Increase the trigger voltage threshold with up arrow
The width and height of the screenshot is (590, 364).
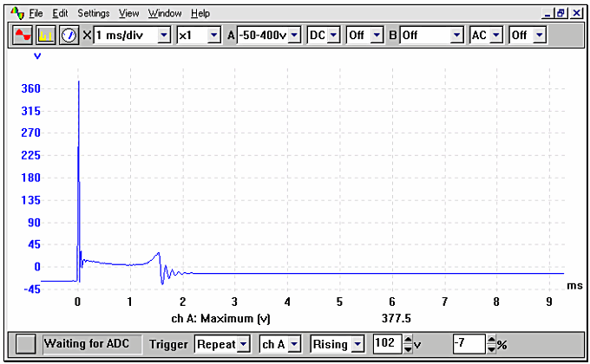coord(409,340)
